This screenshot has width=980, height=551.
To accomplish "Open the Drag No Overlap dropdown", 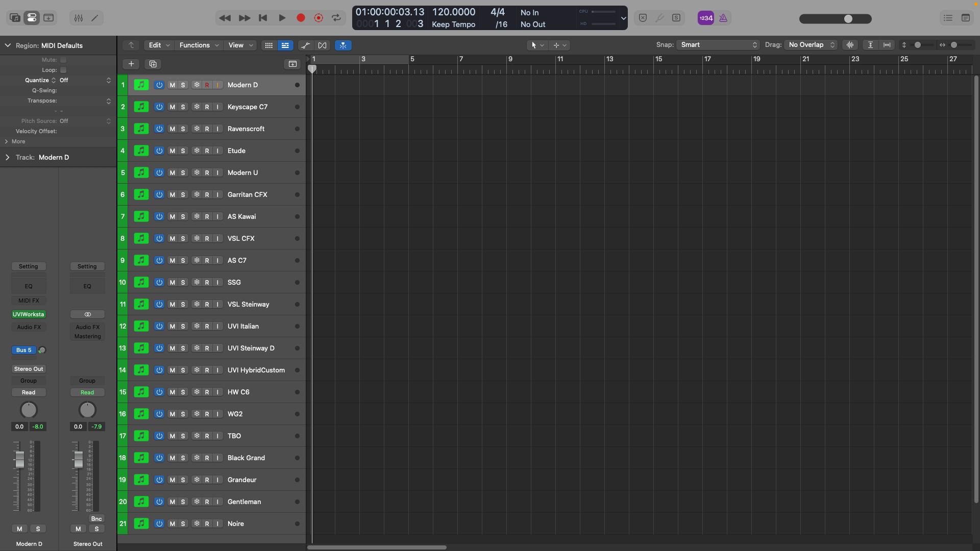I will tap(811, 45).
